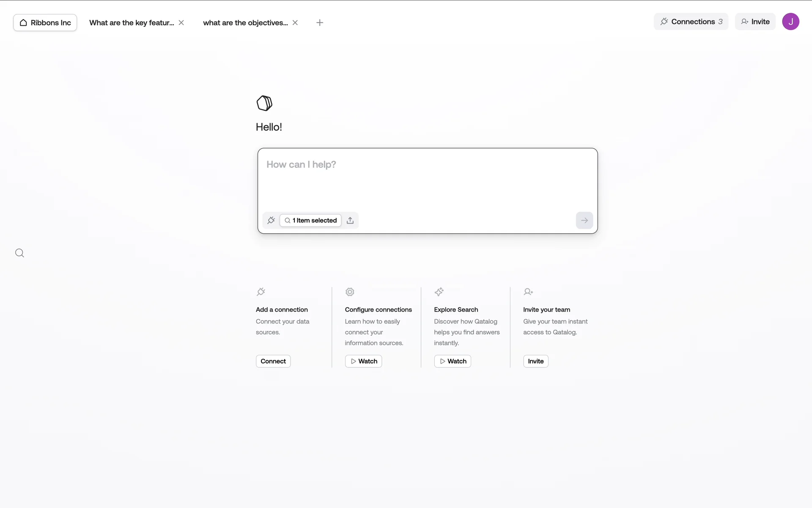
Task: Close the 'What are the key featur...' tab
Action: tap(181, 22)
